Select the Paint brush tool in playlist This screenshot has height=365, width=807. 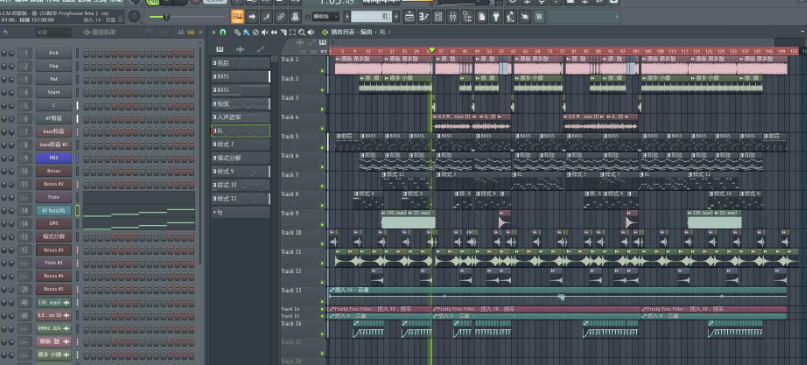(246, 32)
